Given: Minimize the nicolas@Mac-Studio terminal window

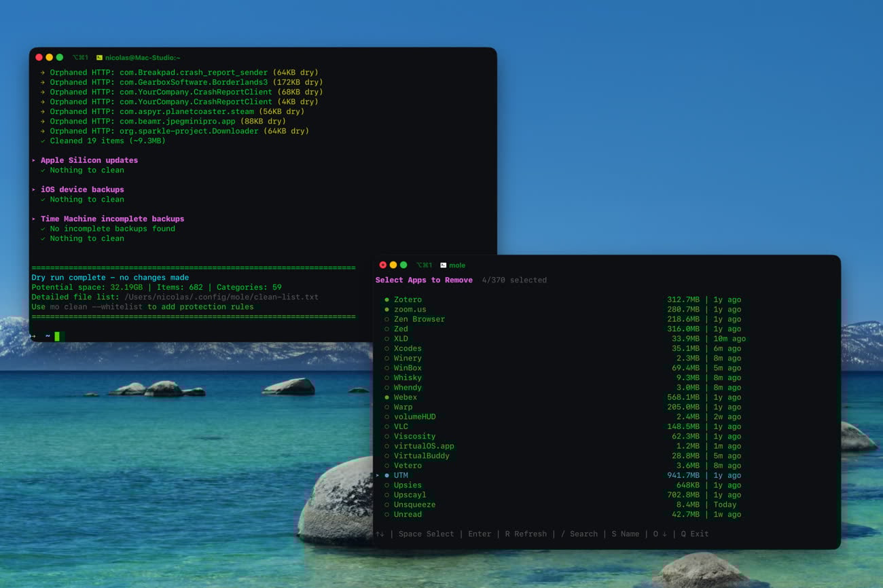Looking at the screenshot, I should coord(49,58).
